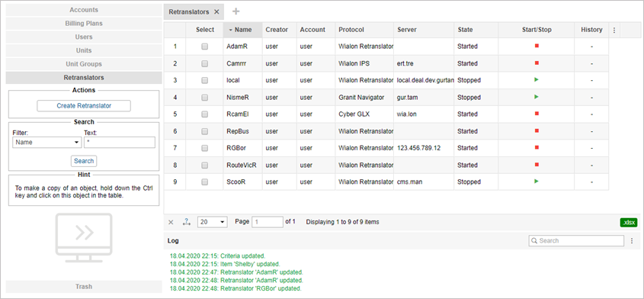The width and height of the screenshot is (644, 299).
Task: Export the table via the xlsx icon
Action: coord(629,223)
